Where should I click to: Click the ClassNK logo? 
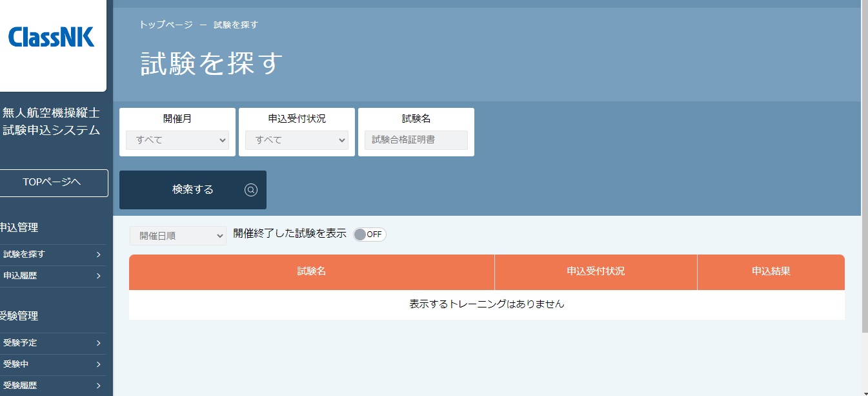52,37
